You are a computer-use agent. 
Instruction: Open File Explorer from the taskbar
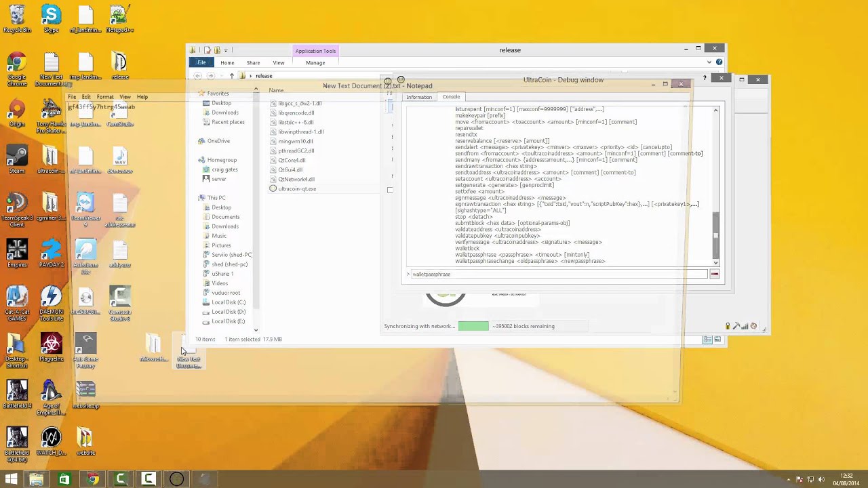pos(36,479)
